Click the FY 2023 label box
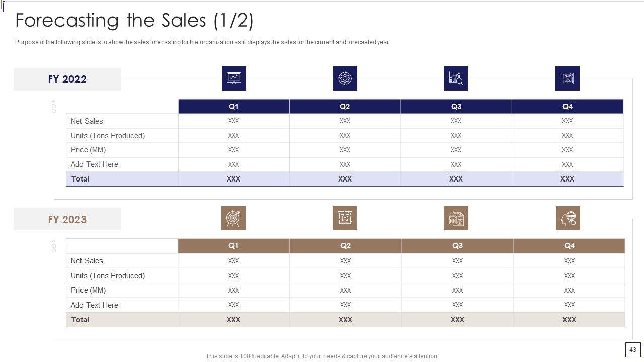Image resolution: width=644 pixels, height=362 pixels. pos(67,219)
